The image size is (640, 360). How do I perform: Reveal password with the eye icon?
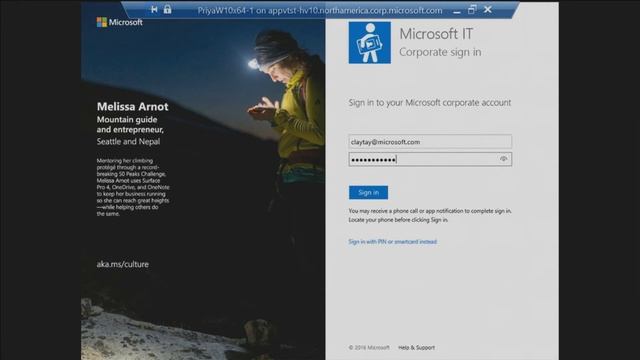coord(504,159)
